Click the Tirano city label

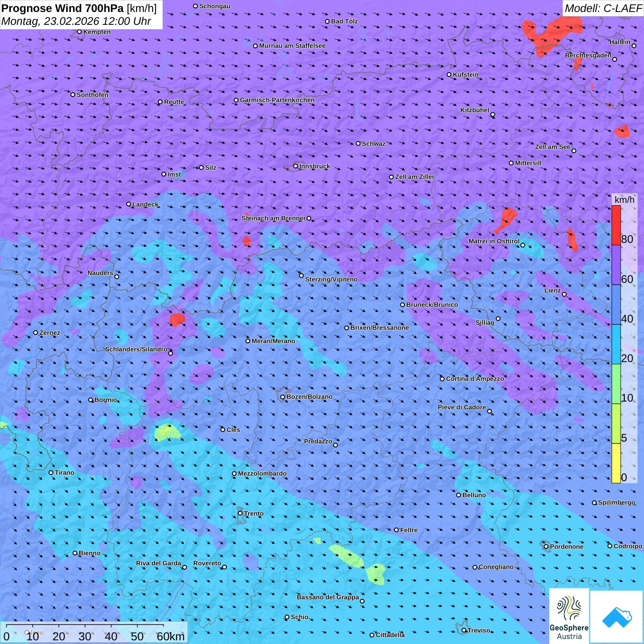pos(64,472)
